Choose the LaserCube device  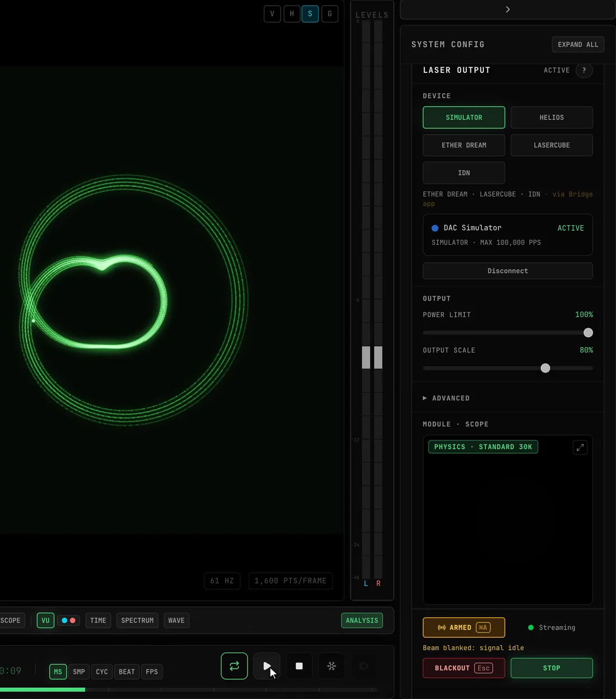552,145
